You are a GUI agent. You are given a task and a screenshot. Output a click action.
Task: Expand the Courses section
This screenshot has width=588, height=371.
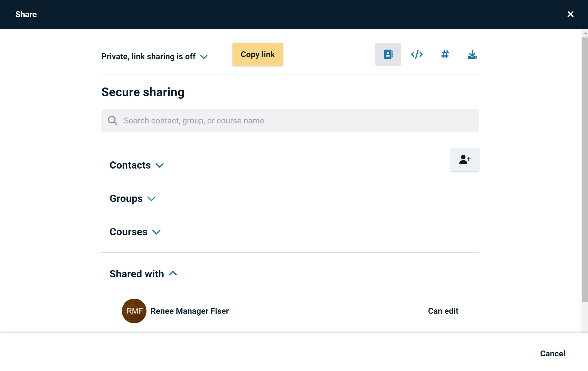click(135, 232)
